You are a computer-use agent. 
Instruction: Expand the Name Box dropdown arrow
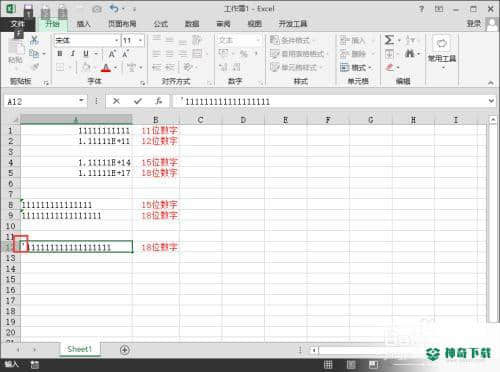coord(81,101)
